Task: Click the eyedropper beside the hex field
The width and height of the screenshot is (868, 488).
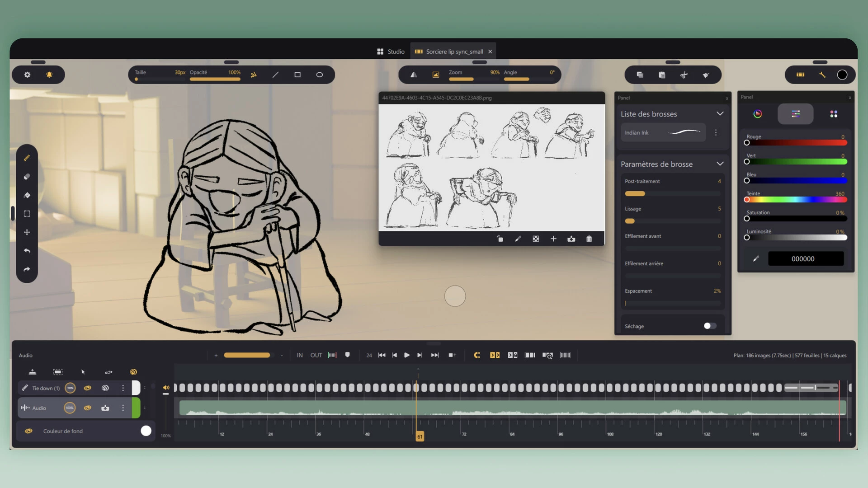Action: [756, 258]
